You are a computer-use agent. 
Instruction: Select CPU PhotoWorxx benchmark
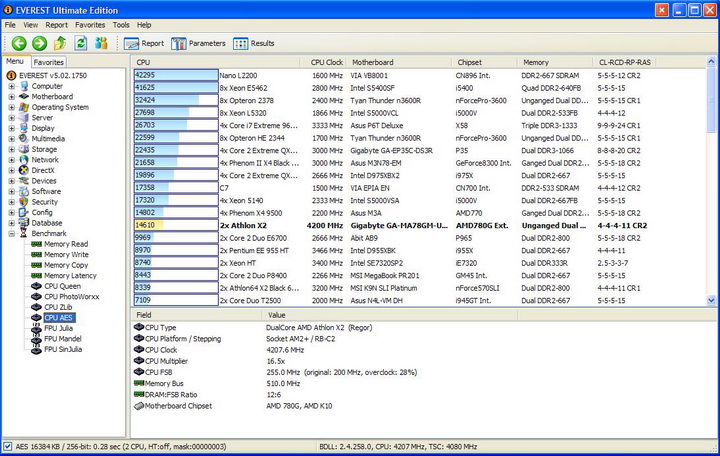click(72, 297)
